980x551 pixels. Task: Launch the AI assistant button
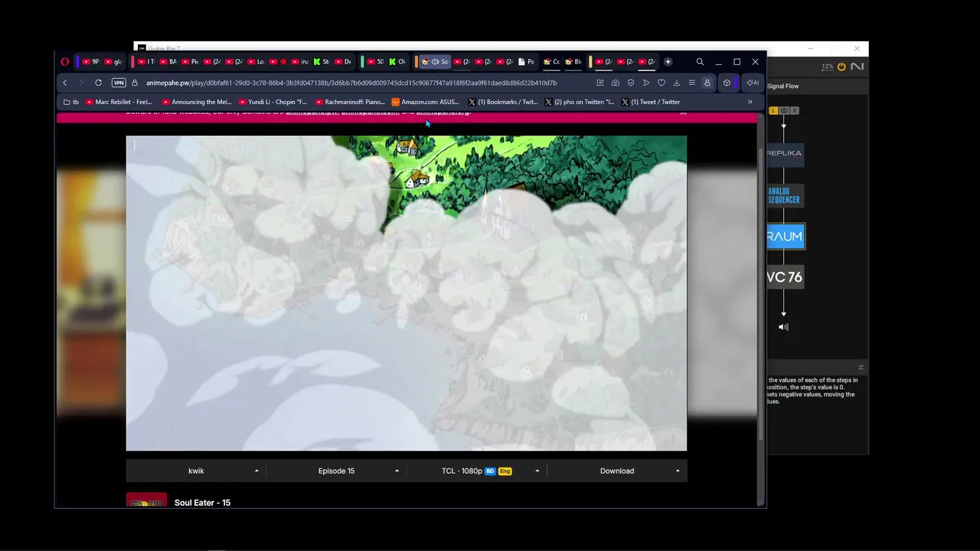[x=753, y=83]
